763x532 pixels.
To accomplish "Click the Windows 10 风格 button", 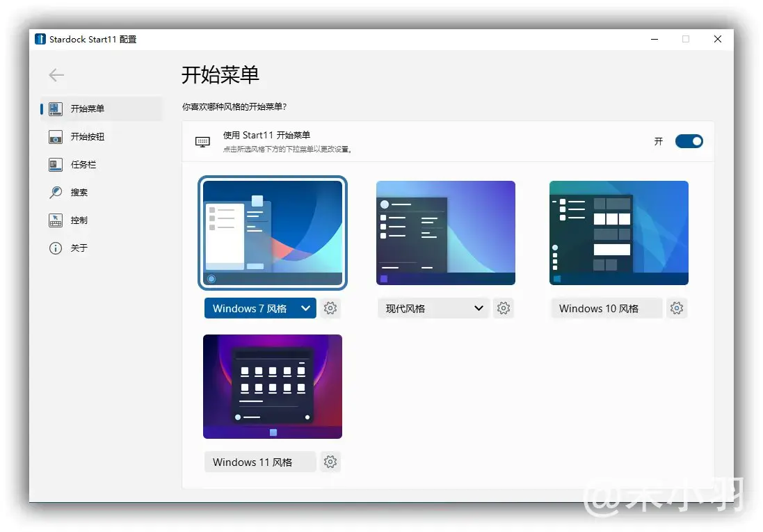I will pyautogui.click(x=606, y=308).
